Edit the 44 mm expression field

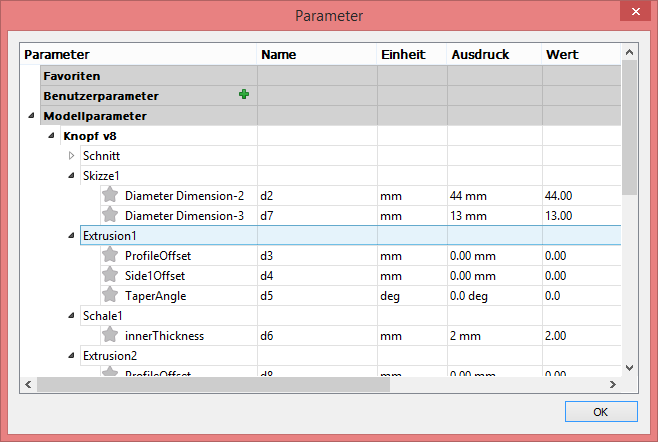pyautogui.click(x=493, y=195)
